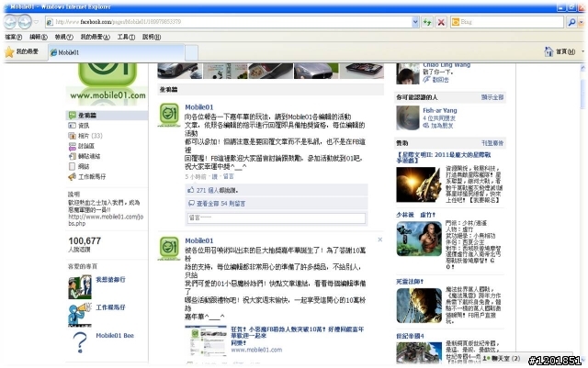
Task: Select 塗鴉牆 in the left sidebar
Action: pyautogui.click(x=107, y=116)
